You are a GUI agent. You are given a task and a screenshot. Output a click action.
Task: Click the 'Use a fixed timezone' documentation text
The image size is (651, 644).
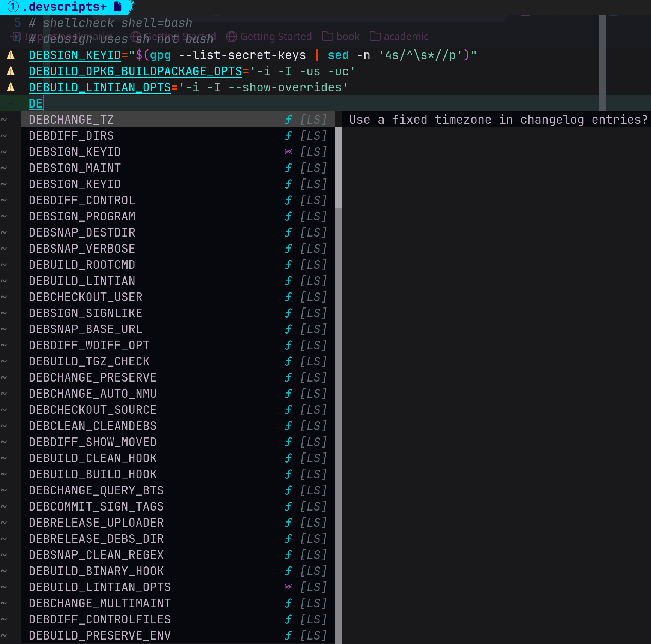[498, 120]
